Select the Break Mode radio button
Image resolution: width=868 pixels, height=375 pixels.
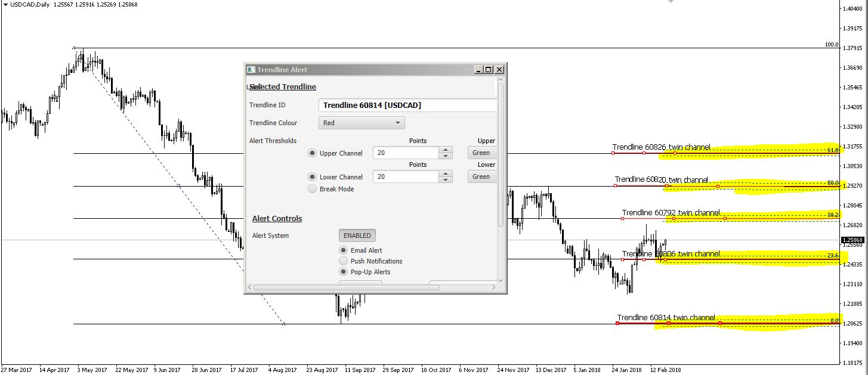(312, 189)
